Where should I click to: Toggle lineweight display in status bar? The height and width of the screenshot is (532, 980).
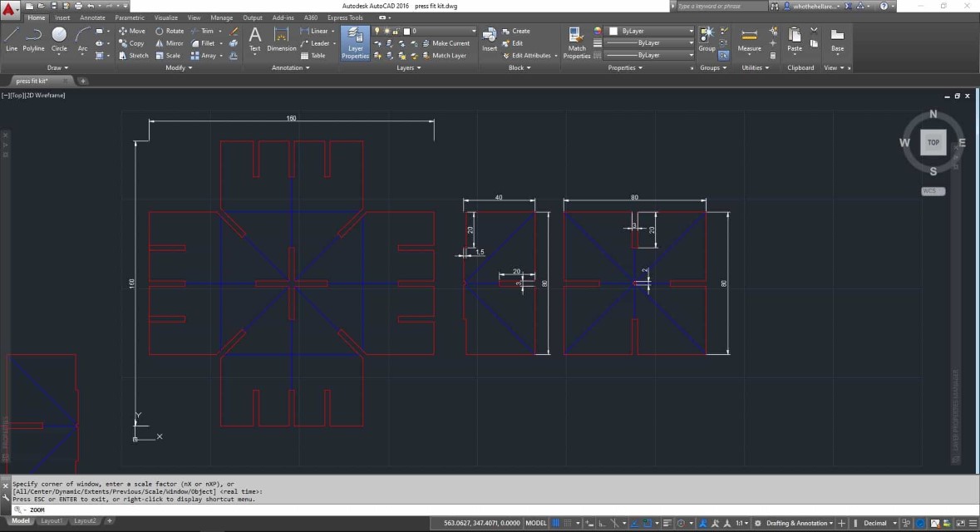[667, 523]
